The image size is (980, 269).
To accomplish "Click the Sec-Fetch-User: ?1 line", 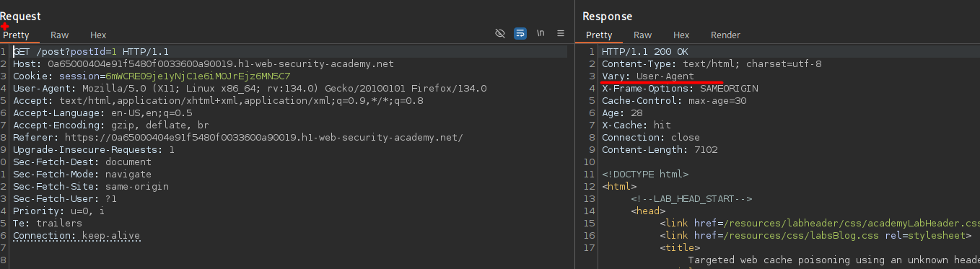I will [65, 199].
